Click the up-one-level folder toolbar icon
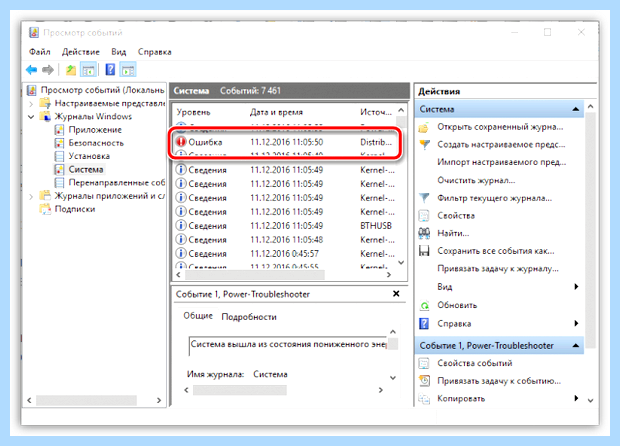The height and width of the screenshot is (446, 620). (71, 70)
